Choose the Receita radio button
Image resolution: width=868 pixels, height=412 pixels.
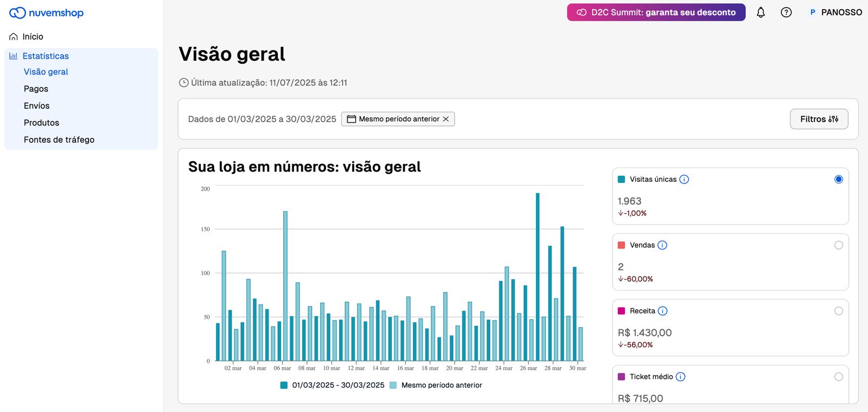(x=839, y=311)
